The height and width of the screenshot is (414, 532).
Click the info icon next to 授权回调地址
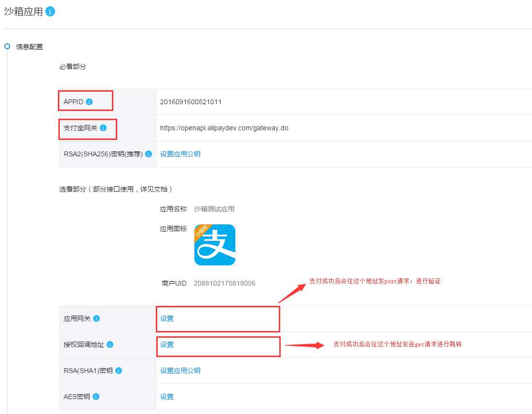point(110,345)
